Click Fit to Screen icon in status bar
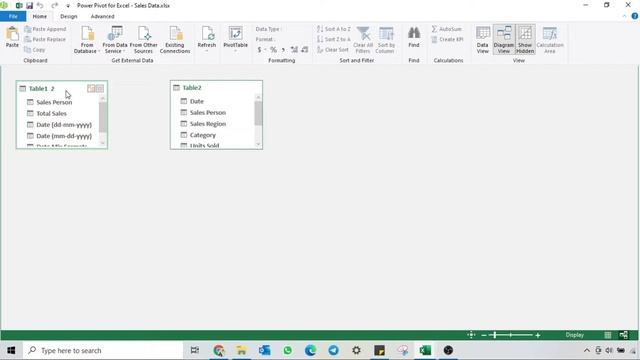 tap(471, 335)
